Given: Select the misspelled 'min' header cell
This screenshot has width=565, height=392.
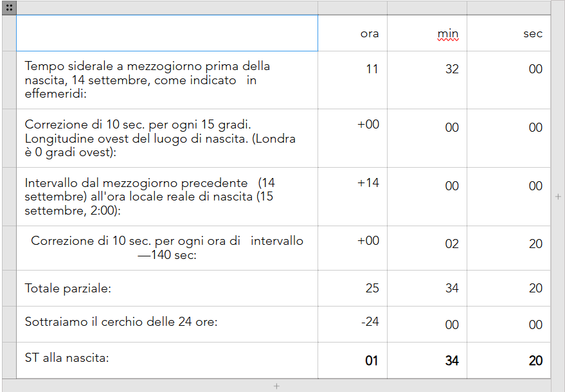Looking at the screenshot, I should (427, 33).
